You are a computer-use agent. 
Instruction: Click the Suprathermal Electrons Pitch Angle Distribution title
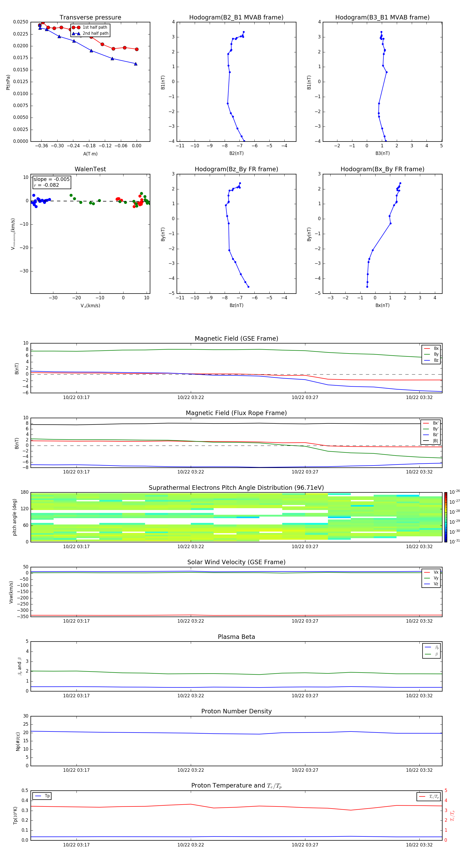coord(236,488)
